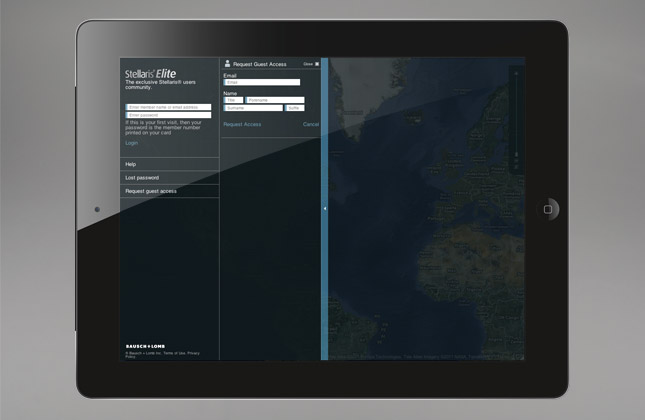Focus the Surname field
Screen dimensions: 645x420
tap(253, 108)
